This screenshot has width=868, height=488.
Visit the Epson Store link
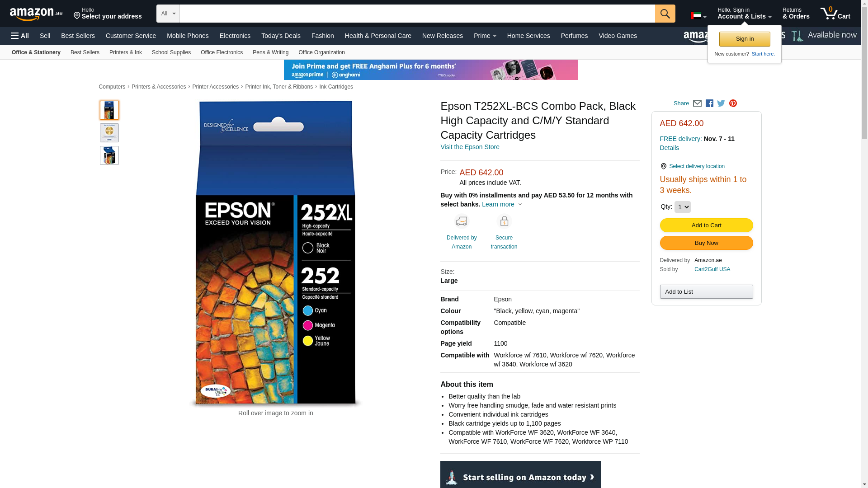click(x=470, y=147)
